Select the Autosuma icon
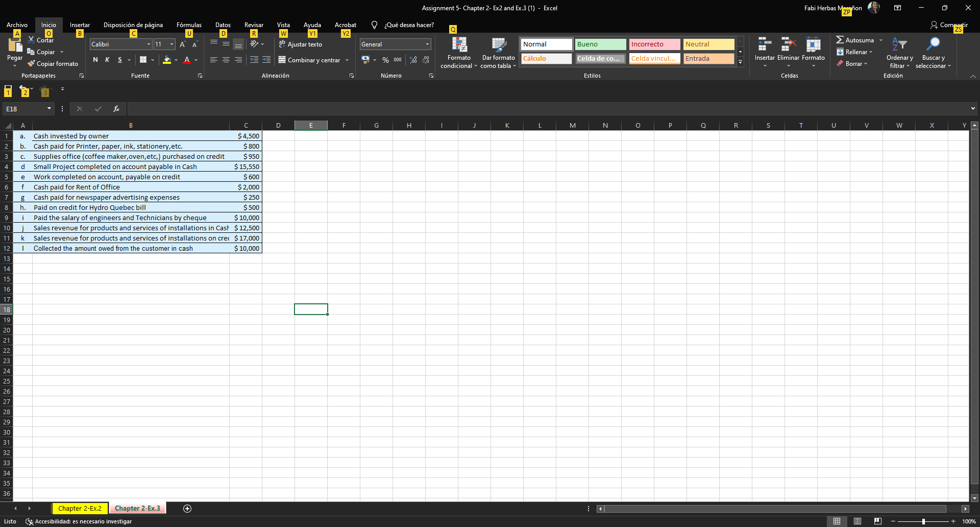This screenshot has height=527, width=980. click(841, 39)
